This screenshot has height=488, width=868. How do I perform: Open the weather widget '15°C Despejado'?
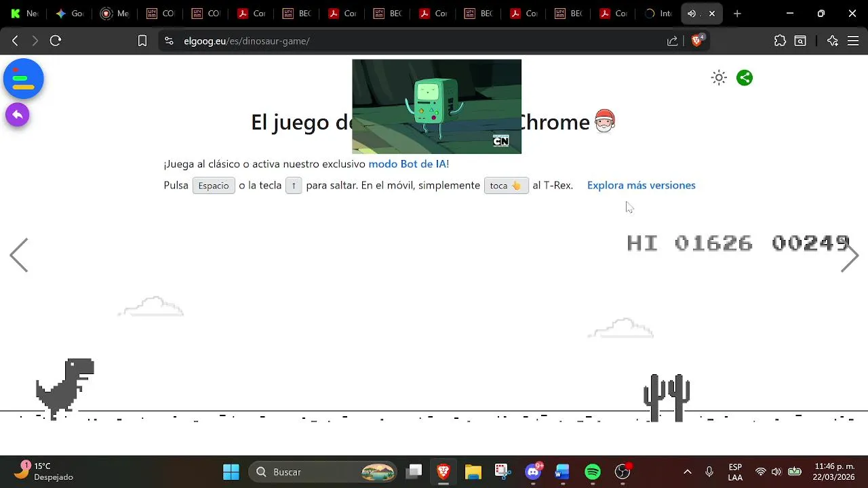(43, 472)
